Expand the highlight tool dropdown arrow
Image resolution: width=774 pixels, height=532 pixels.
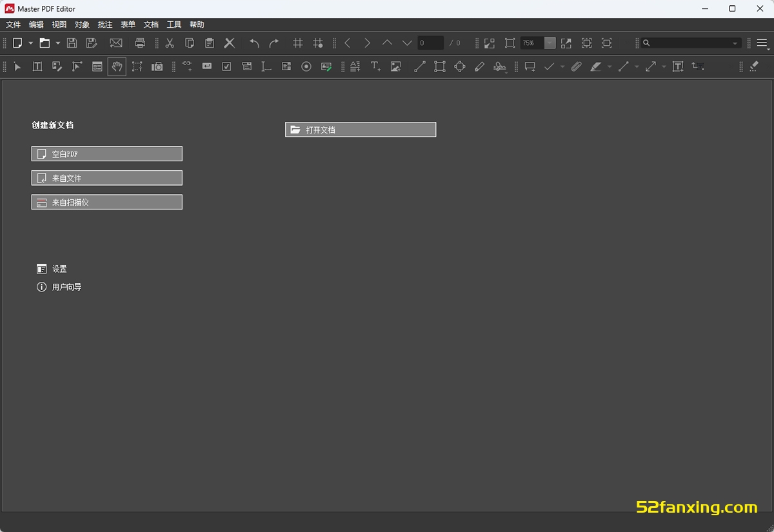(610, 66)
